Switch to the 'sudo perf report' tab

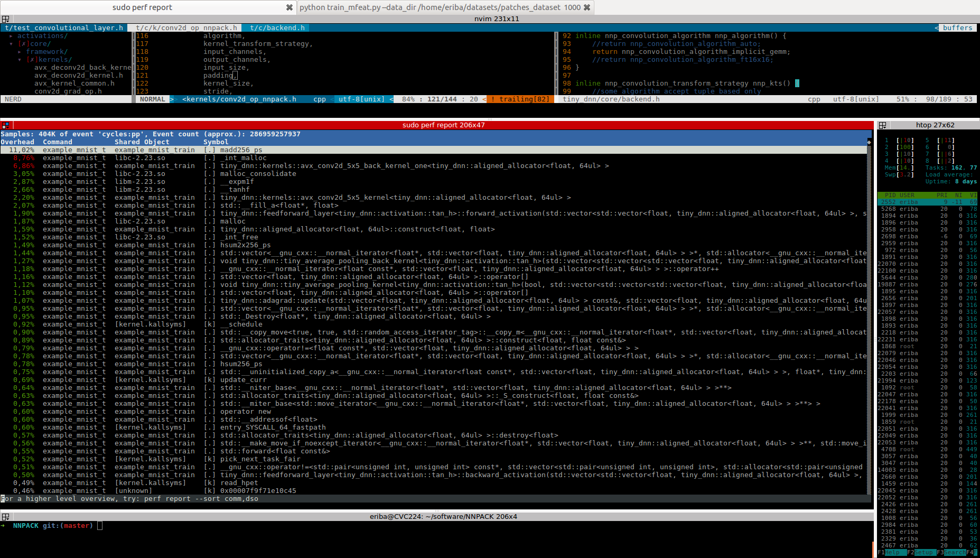click(x=142, y=7)
